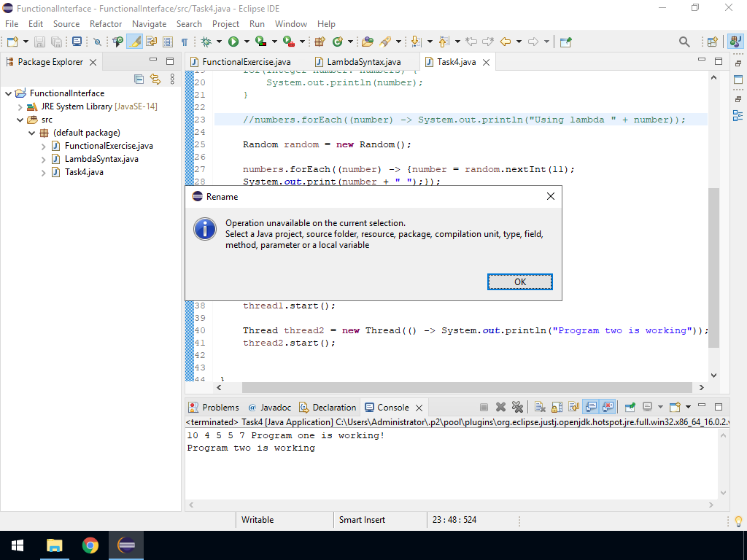Image resolution: width=747 pixels, height=560 pixels.
Task: Click OK in the Rename dialog
Action: point(519,282)
